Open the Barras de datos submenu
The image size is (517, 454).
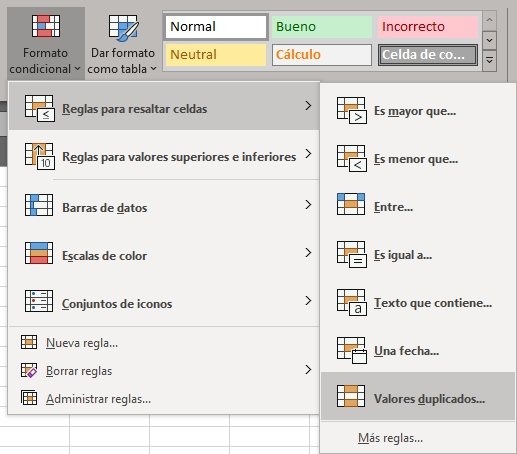[x=164, y=206]
